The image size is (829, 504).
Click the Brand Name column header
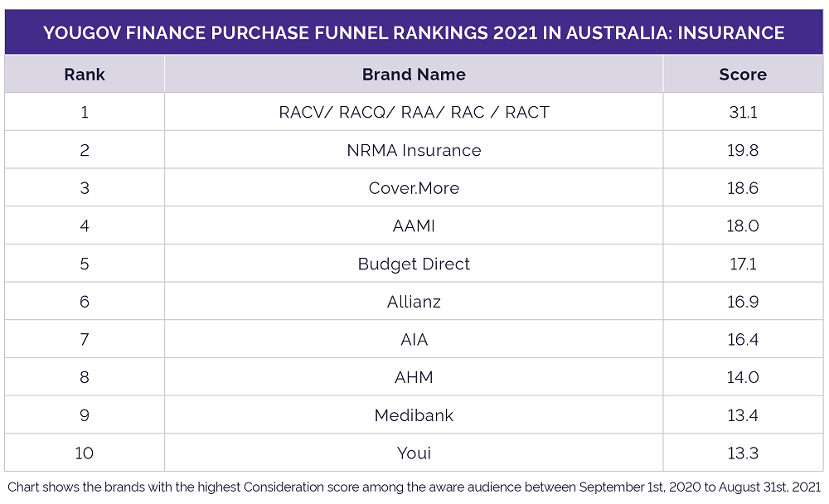point(414,74)
